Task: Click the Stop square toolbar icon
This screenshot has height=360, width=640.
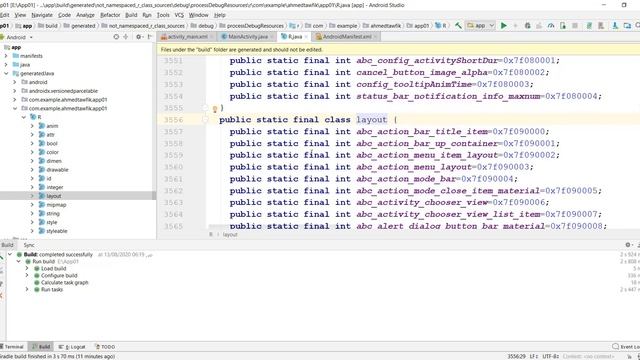Action: tap(575, 26)
